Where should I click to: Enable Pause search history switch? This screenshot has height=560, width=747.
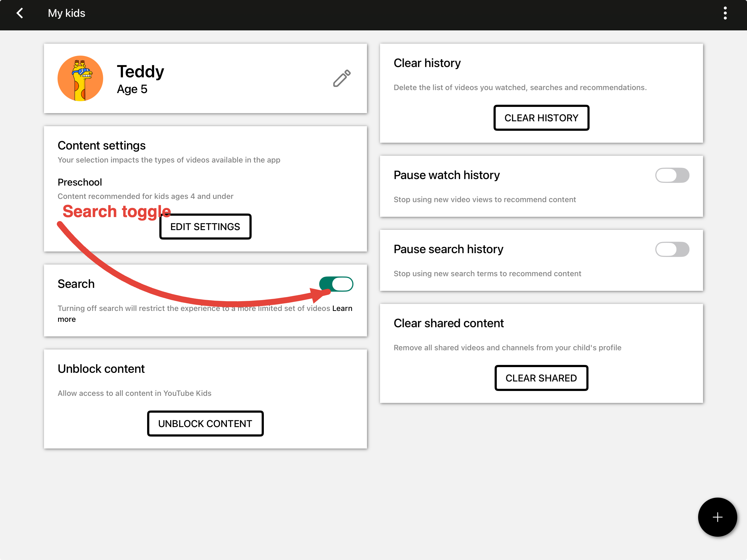pos(672,249)
